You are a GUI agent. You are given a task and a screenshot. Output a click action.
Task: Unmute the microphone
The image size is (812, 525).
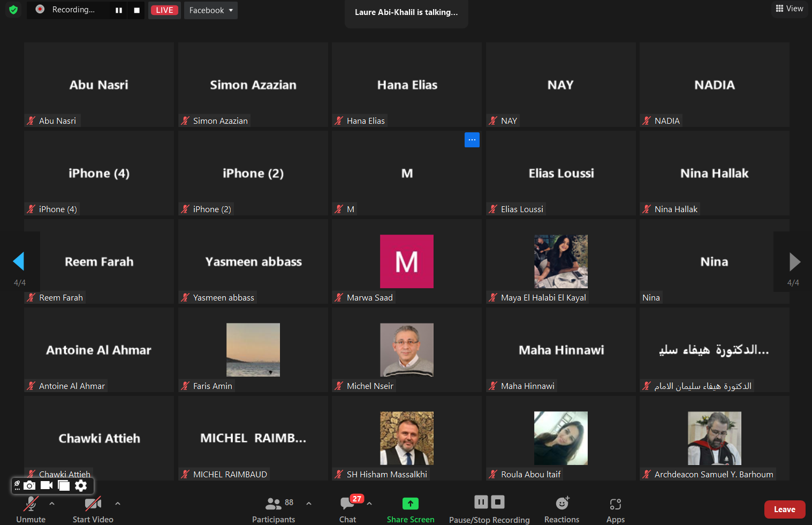tap(31, 509)
